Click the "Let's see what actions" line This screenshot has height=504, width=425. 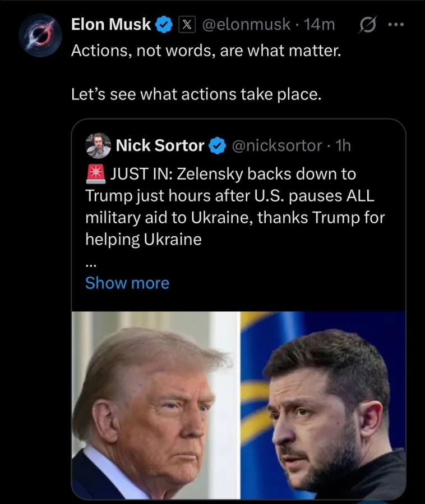tap(196, 94)
